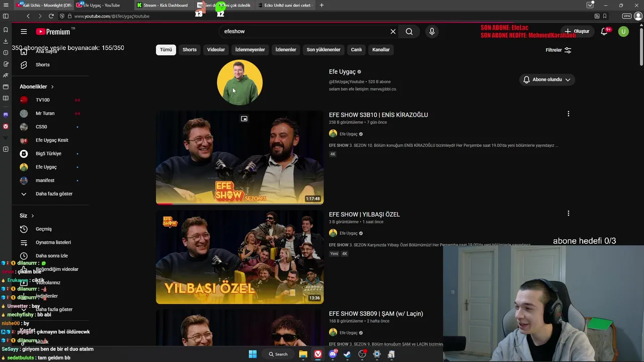Open the Windows Start menu
644x362 pixels.
tap(253, 354)
